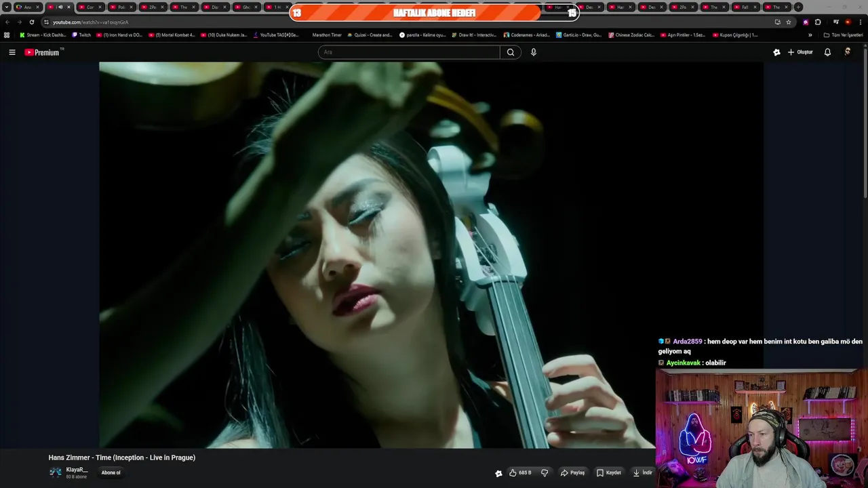This screenshot has height=488, width=868.
Task: Go back in browser history
Action: pos(7,22)
